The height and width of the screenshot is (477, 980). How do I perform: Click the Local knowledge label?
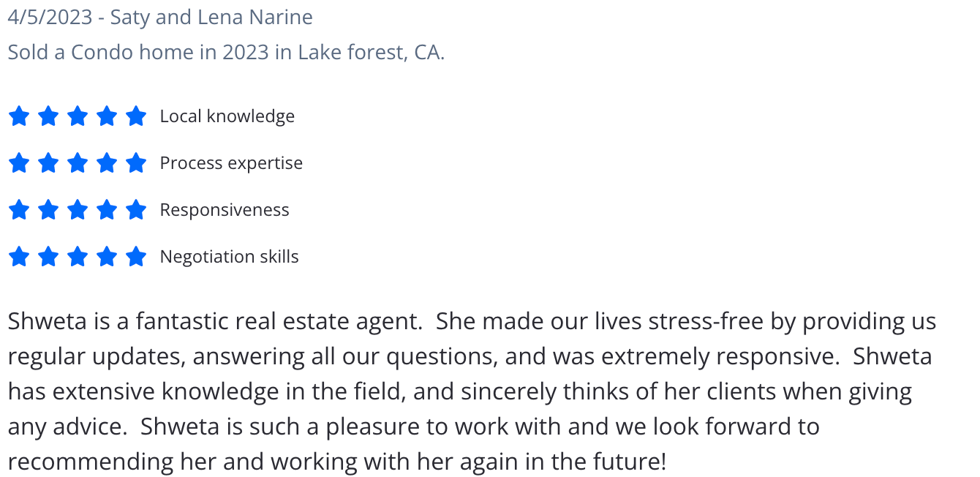[227, 116]
